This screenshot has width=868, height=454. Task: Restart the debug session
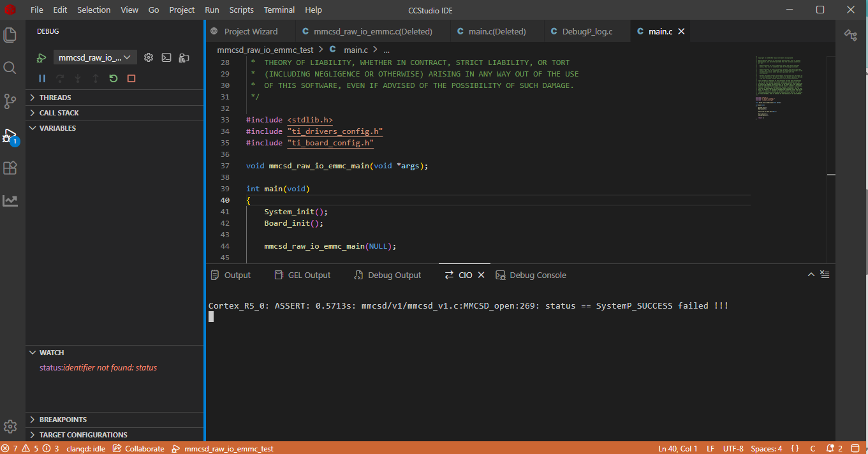(114, 78)
